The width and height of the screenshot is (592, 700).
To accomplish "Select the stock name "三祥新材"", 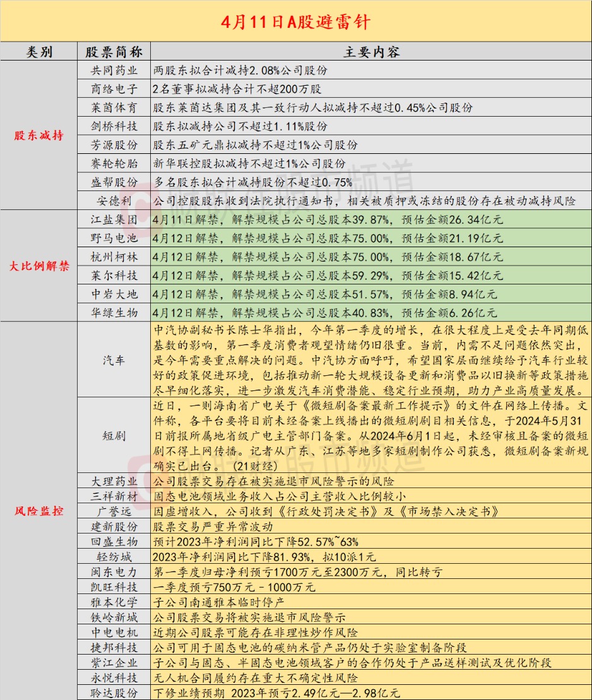I will [x=114, y=496].
